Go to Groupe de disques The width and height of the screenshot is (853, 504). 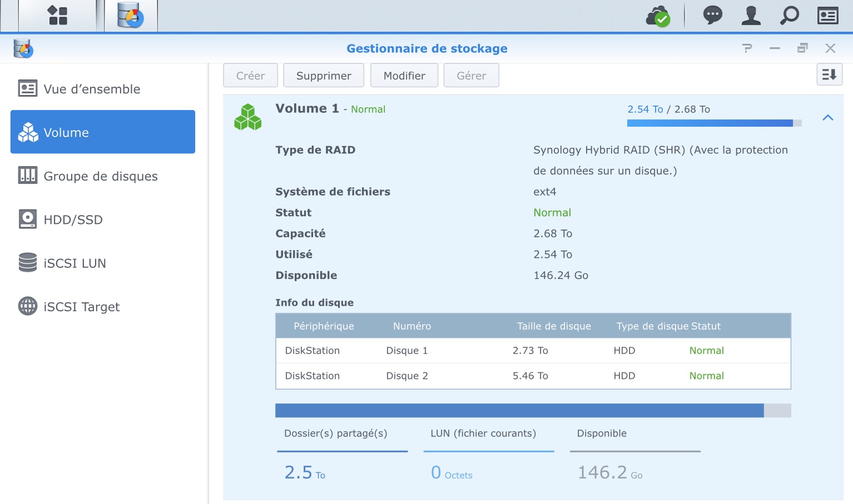103,176
